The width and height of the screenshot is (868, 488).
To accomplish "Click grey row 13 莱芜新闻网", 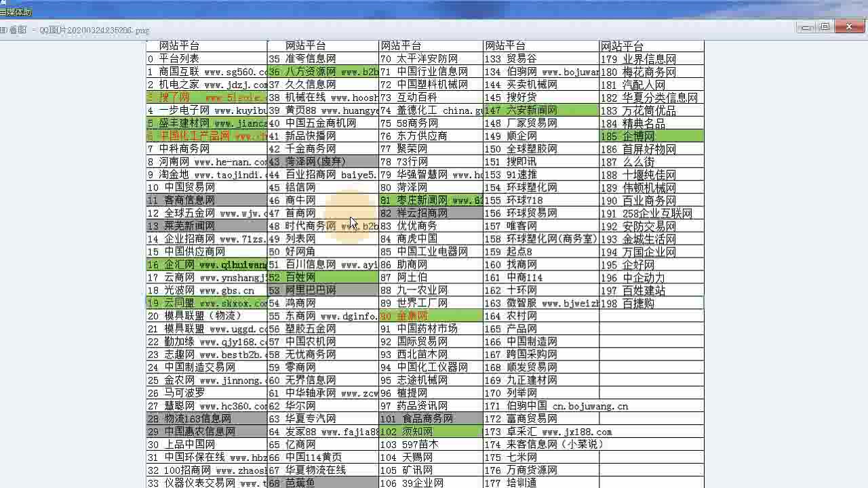I will [207, 226].
